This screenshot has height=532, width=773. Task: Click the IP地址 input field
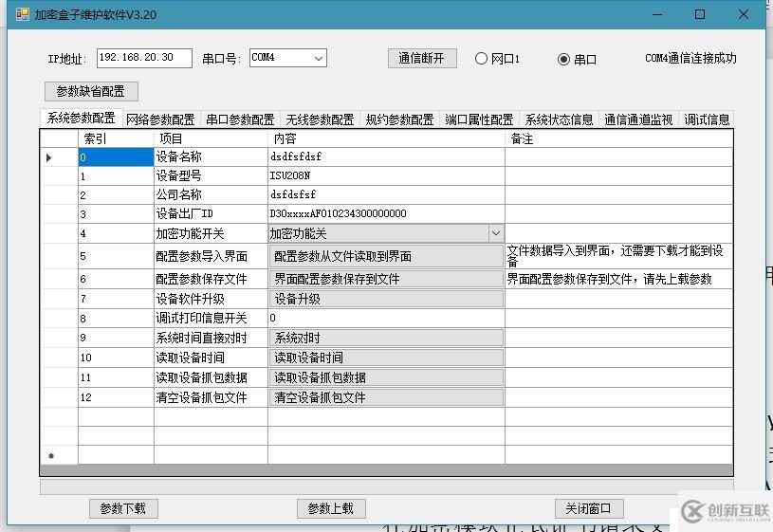click(x=144, y=58)
